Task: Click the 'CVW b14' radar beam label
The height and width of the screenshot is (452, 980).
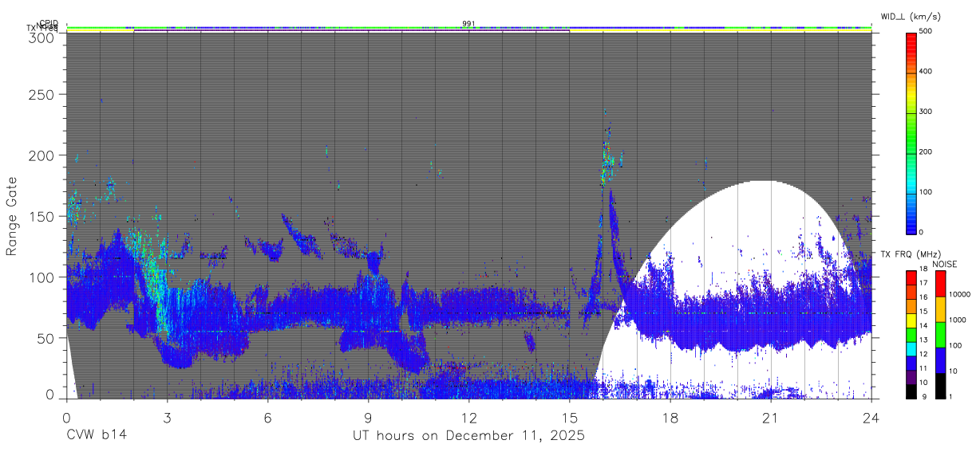Action: [x=96, y=436]
